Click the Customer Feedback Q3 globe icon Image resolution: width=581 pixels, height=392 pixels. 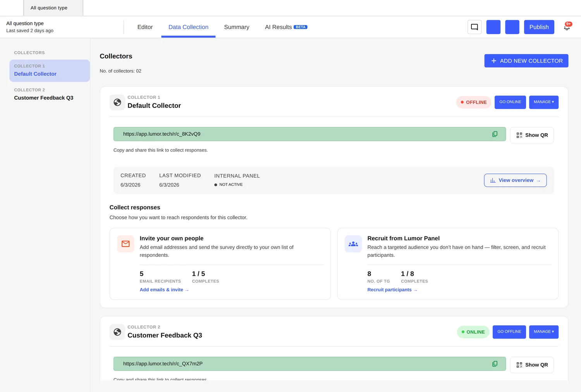point(117,332)
